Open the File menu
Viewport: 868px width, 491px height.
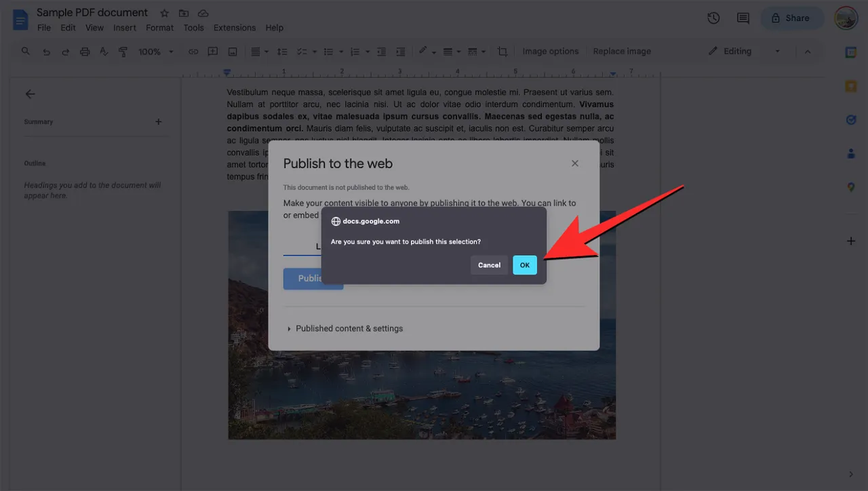pos(44,28)
